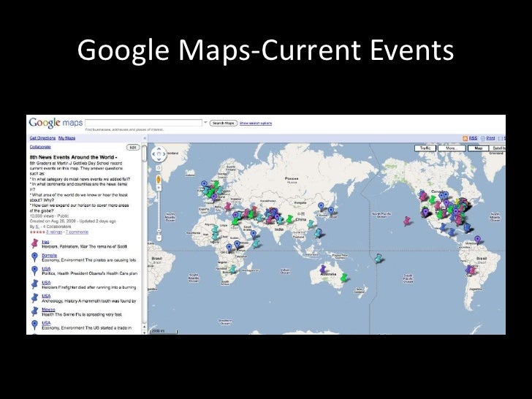Click the RSS feed icon

click(465, 138)
